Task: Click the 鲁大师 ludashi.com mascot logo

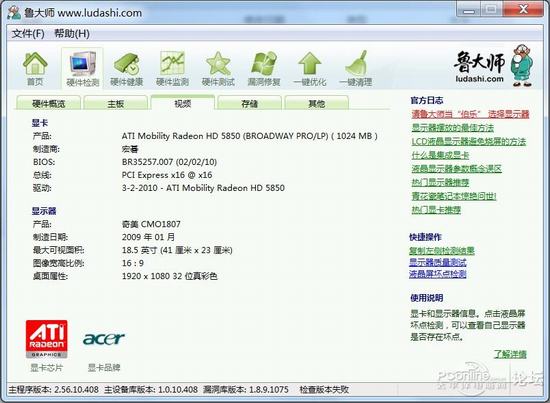Action: click(x=494, y=66)
